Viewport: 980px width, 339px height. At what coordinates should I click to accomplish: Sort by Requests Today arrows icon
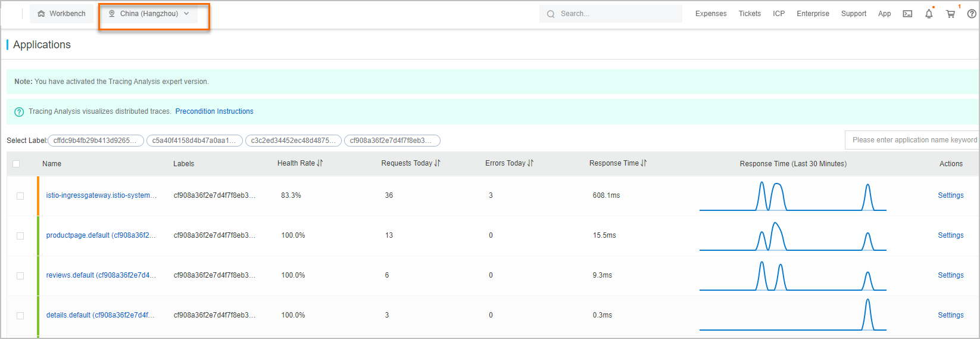pyautogui.click(x=438, y=163)
